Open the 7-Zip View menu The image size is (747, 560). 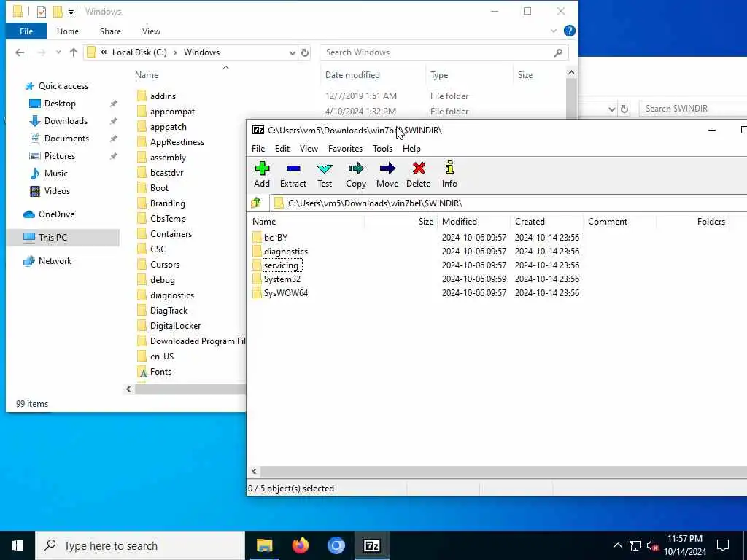point(309,149)
